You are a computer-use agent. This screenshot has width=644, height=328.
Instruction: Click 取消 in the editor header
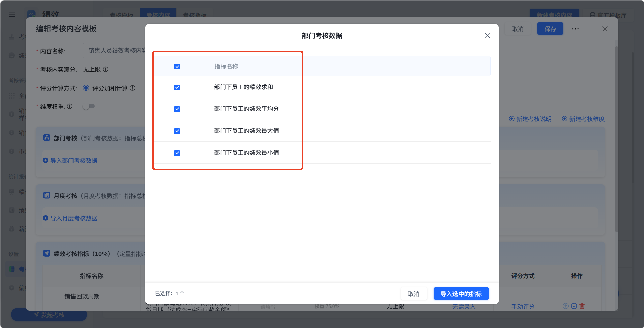click(518, 29)
